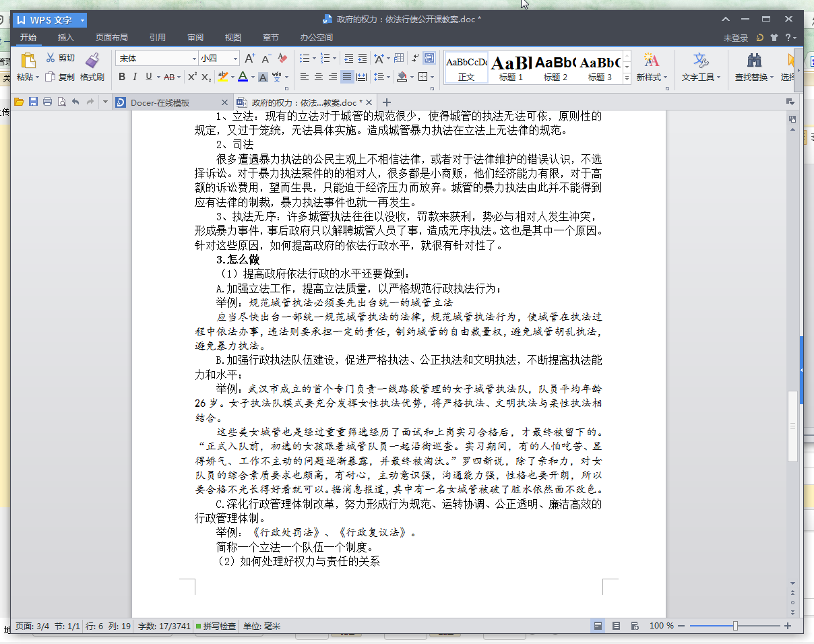The image size is (814, 644).
Task: Decrease font size with the A- button
Action: [267, 59]
